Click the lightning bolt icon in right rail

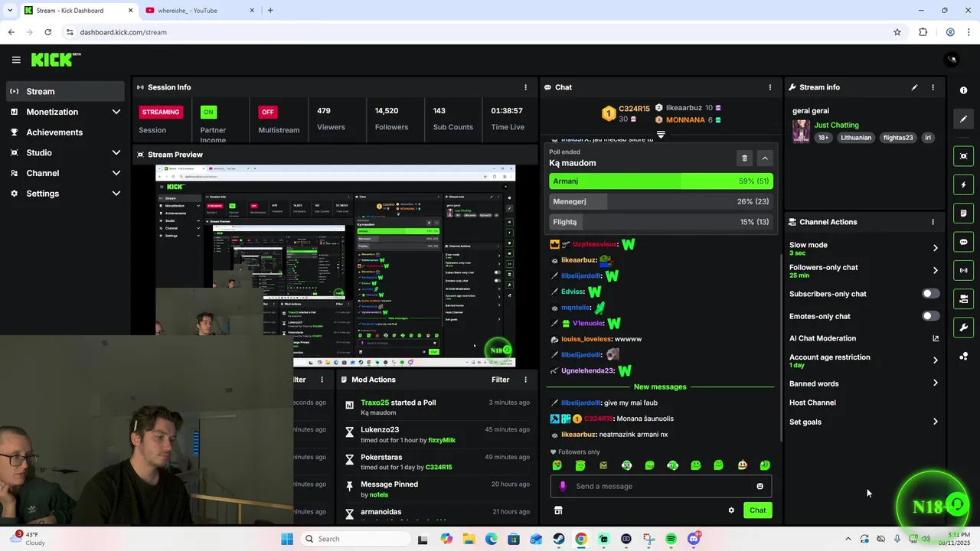pos(963,184)
